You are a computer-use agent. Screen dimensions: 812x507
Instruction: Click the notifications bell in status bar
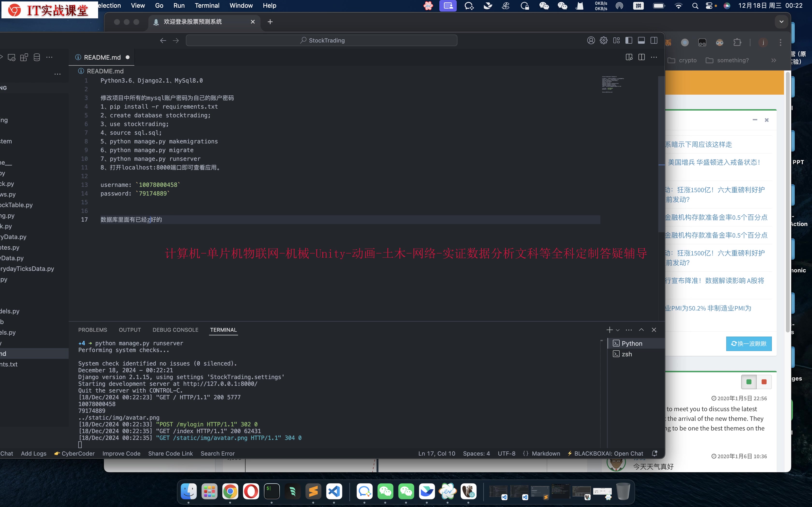654,453
